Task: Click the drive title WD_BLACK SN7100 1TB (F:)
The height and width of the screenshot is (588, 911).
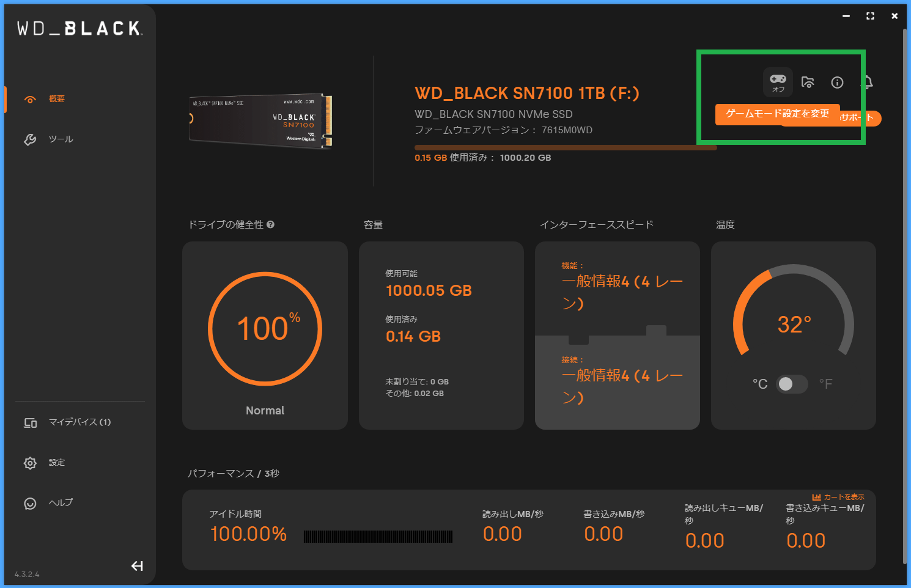Action: (x=527, y=93)
